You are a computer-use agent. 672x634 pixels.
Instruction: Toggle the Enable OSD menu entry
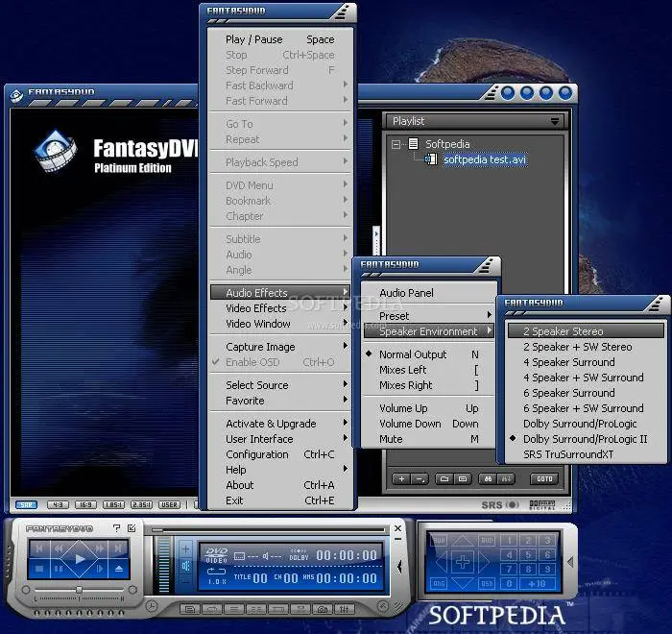253,362
